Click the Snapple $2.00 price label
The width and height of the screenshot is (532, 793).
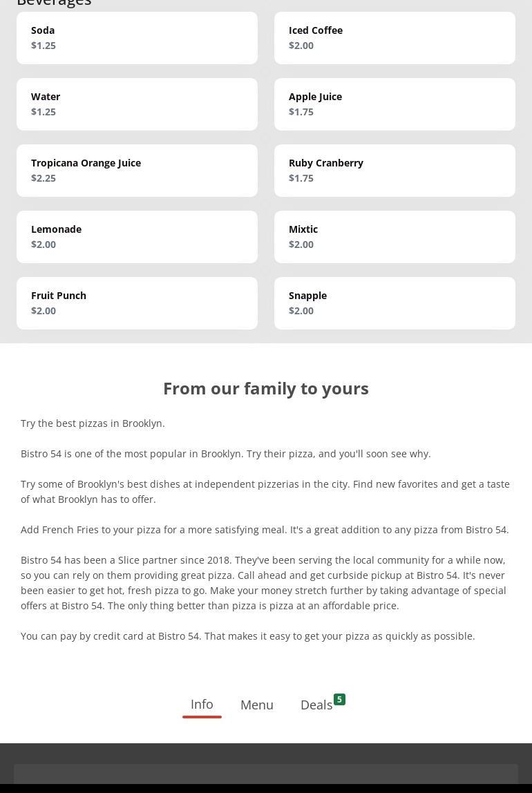tap(301, 311)
